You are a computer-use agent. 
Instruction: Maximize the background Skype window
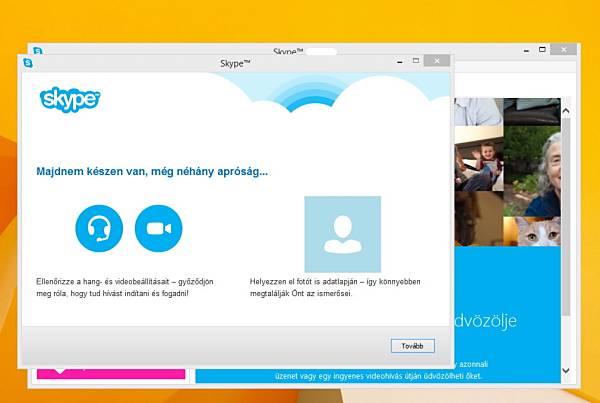click(542, 49)
